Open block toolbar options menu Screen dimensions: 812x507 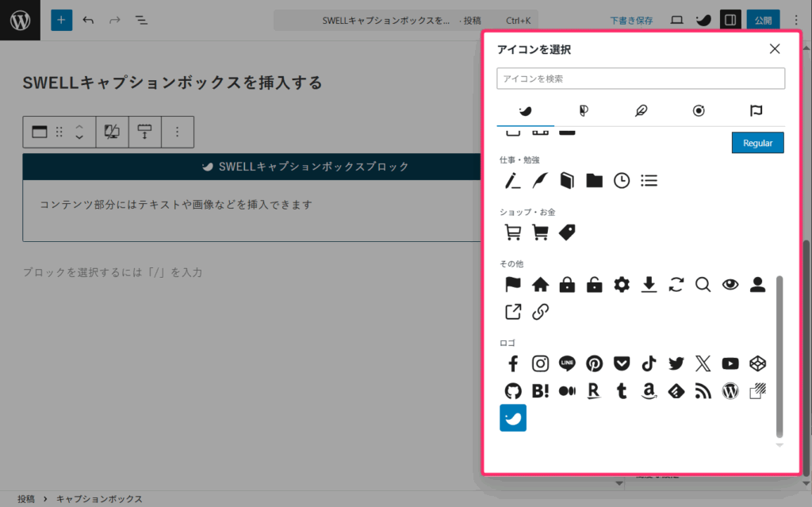[177, 132]
